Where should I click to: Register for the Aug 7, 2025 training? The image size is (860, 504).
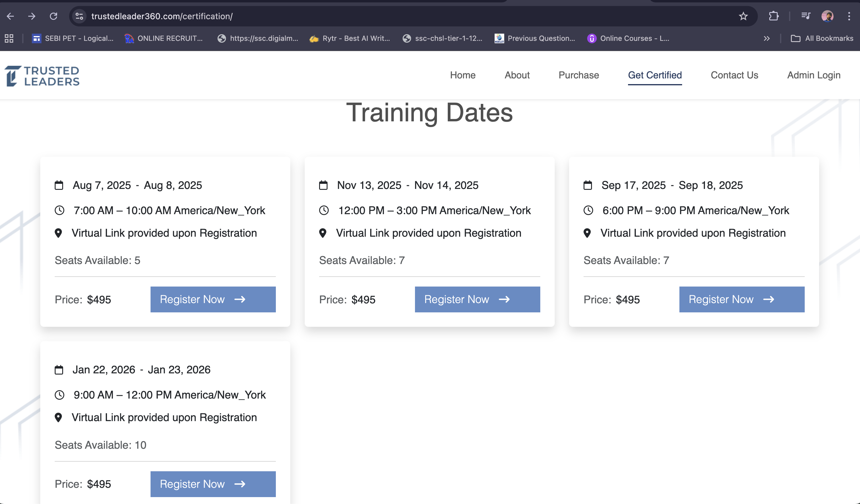click(x=213, y=299)
